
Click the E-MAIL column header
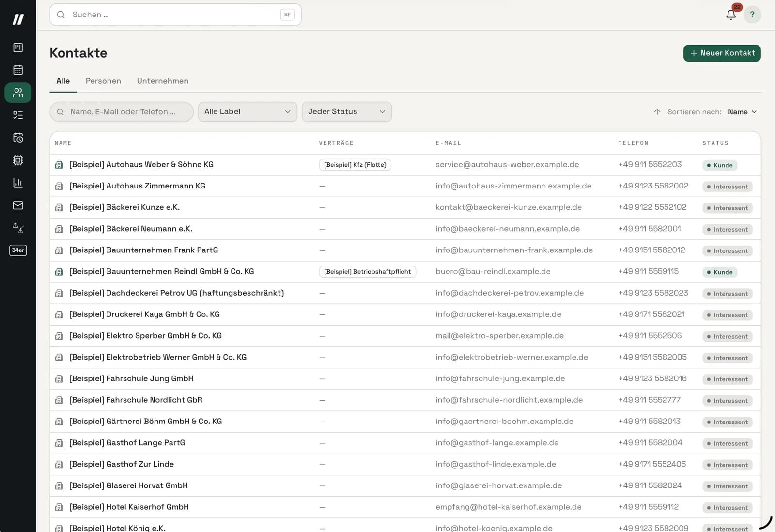tap(449, 143)
